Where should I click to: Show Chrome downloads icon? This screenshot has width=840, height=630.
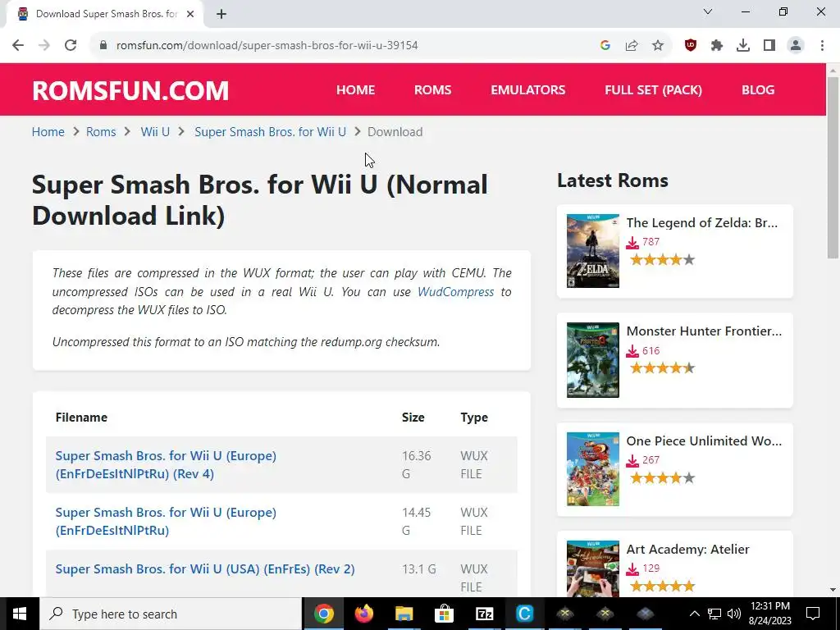point(743,46)
